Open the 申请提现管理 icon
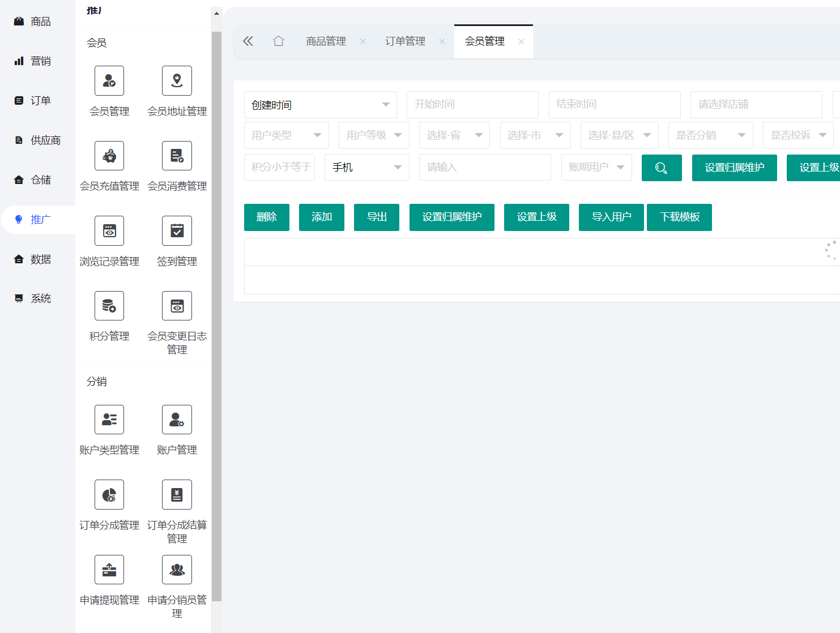Image resolution: width=840 pixels, height=633 pixels. 109,570
